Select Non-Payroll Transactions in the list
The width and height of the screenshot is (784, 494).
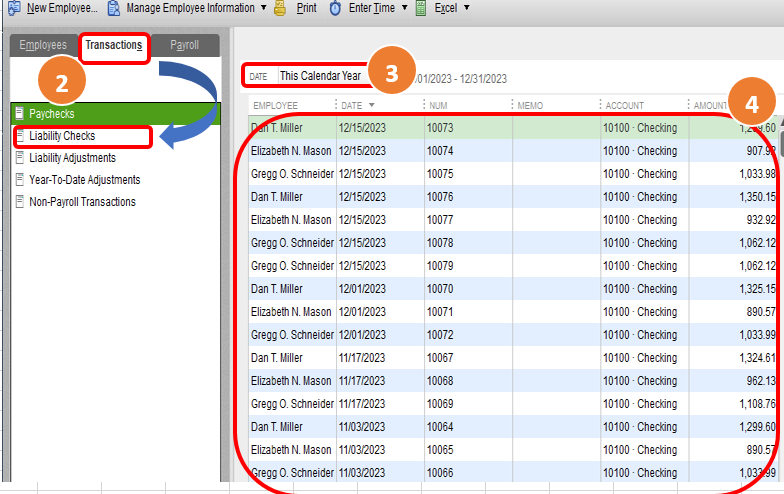click(82, 202)
